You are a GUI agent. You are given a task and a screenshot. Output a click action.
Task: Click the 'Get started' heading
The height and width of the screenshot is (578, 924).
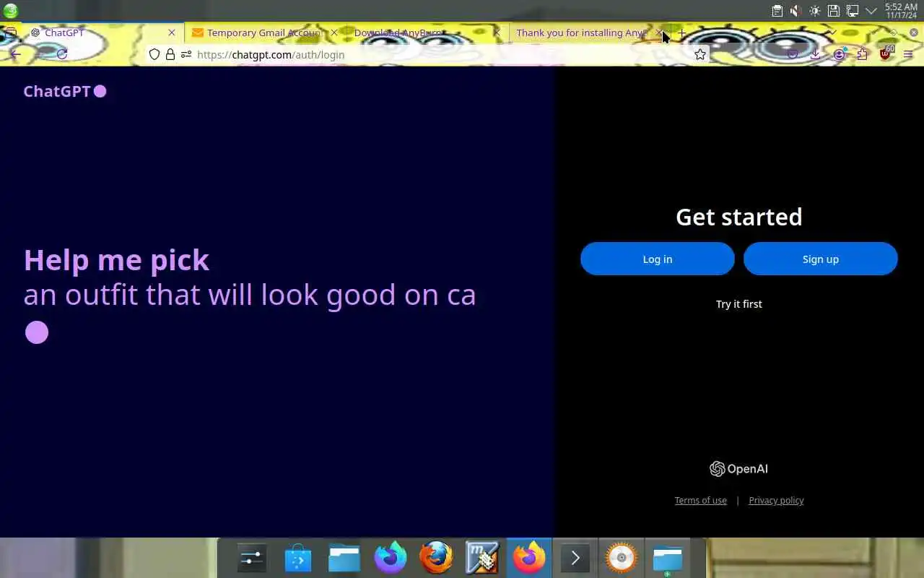click(x=739, y=217)
